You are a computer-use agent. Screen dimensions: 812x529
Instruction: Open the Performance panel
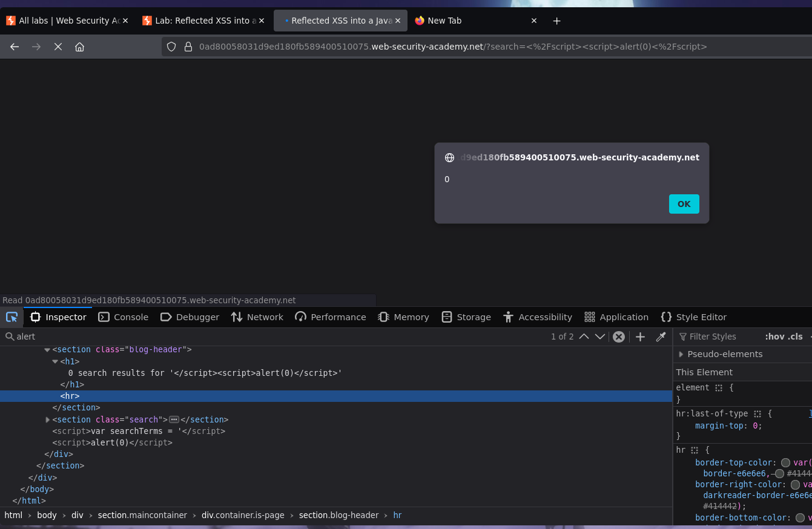(331, 317)
